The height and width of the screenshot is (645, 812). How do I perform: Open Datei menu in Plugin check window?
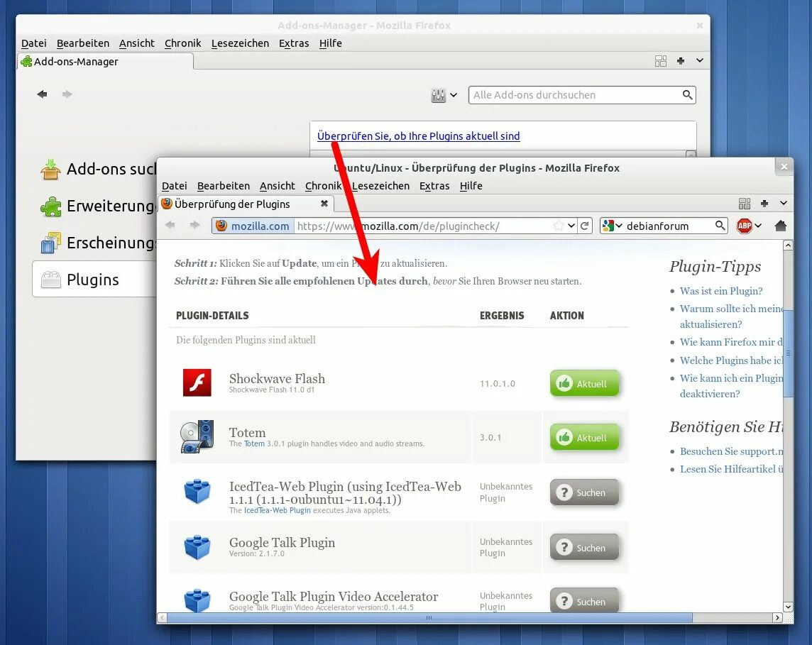point(175,186)
